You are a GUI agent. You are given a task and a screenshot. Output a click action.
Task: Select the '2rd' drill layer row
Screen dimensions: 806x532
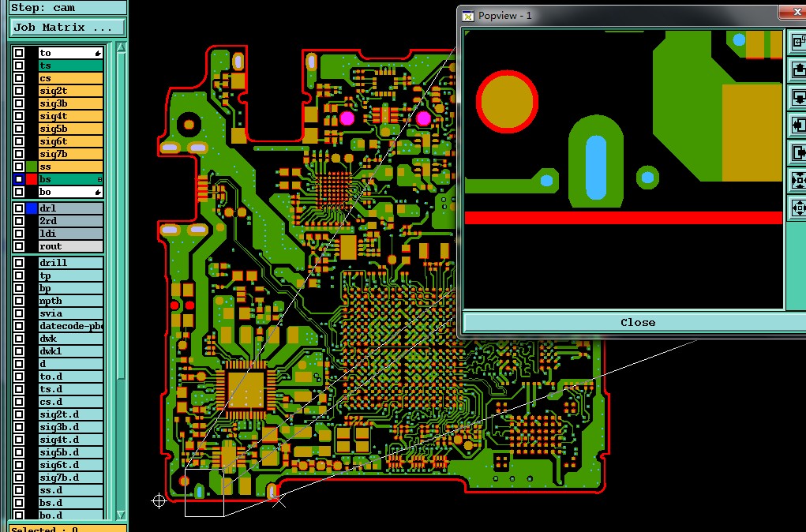click(71, 221)
